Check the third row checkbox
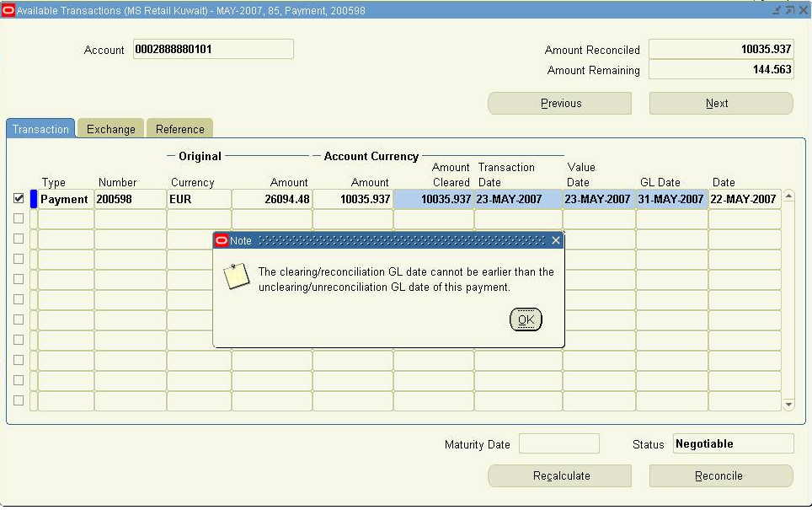The height and width of the screenshot is (510, 812). 19,239
